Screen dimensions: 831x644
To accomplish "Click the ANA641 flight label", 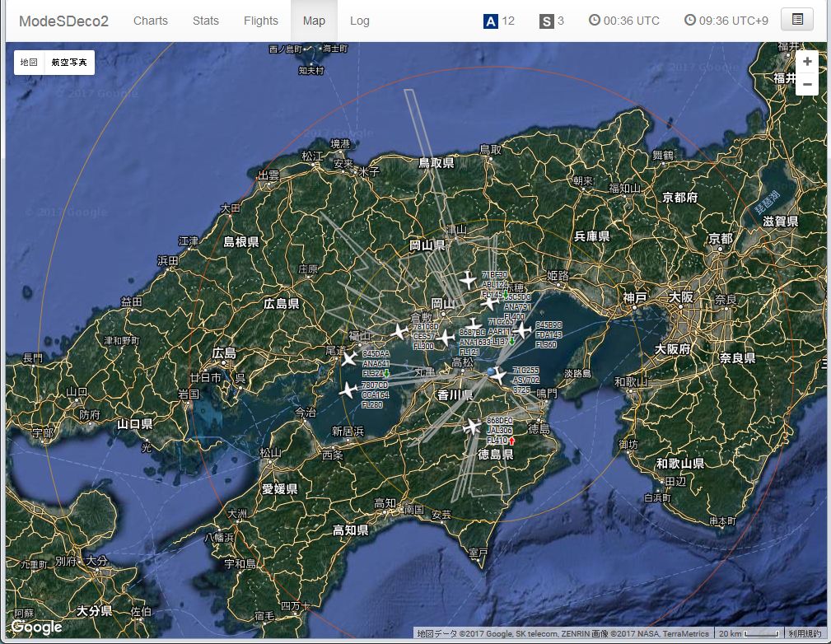I will [x=376, y=364].
